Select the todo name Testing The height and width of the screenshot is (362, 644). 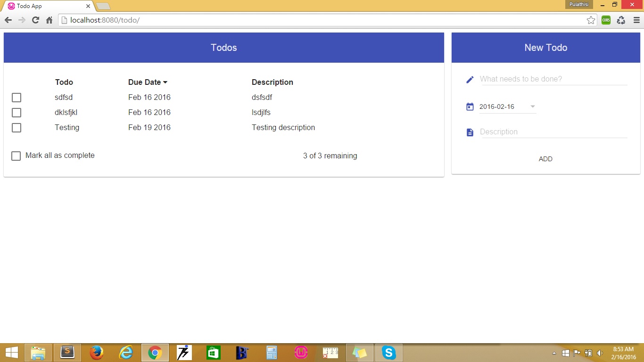coord(67,128)
